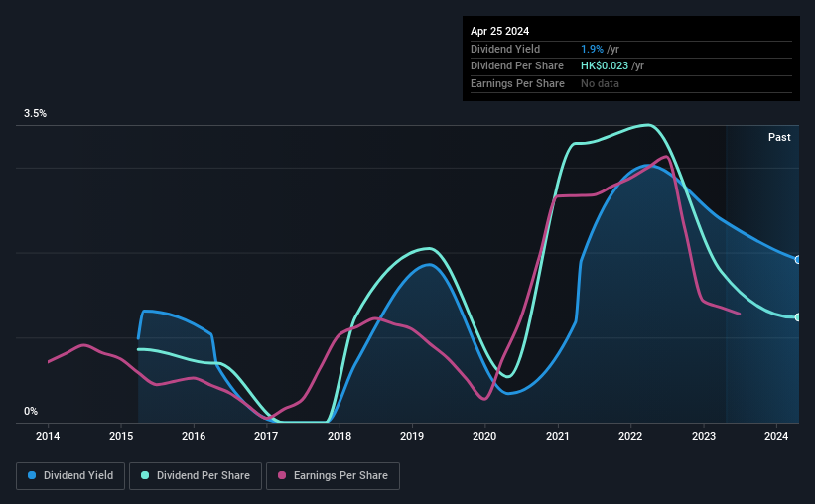The height and width of the screenshot is (504, 815).
Task: Click the teal Dividend Per Share legend dot
Action: [145, 475]
